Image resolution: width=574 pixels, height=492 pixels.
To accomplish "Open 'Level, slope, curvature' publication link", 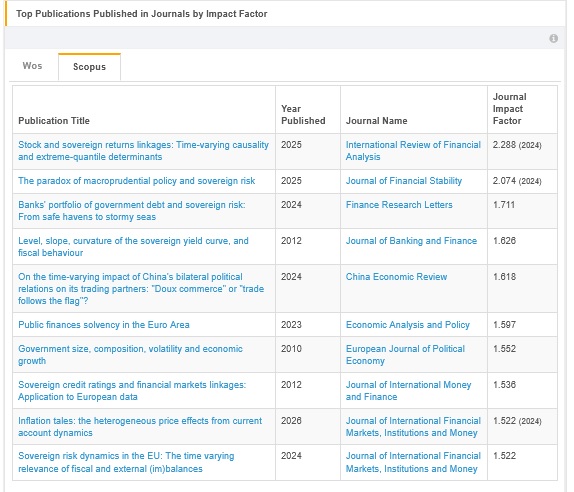I will (133, 247).
